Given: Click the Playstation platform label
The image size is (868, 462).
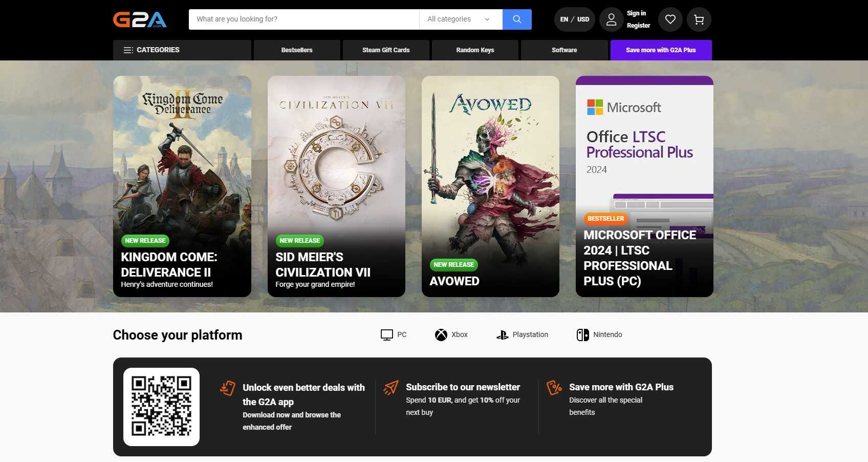Looking at the screenshot, I should point(530,335).
